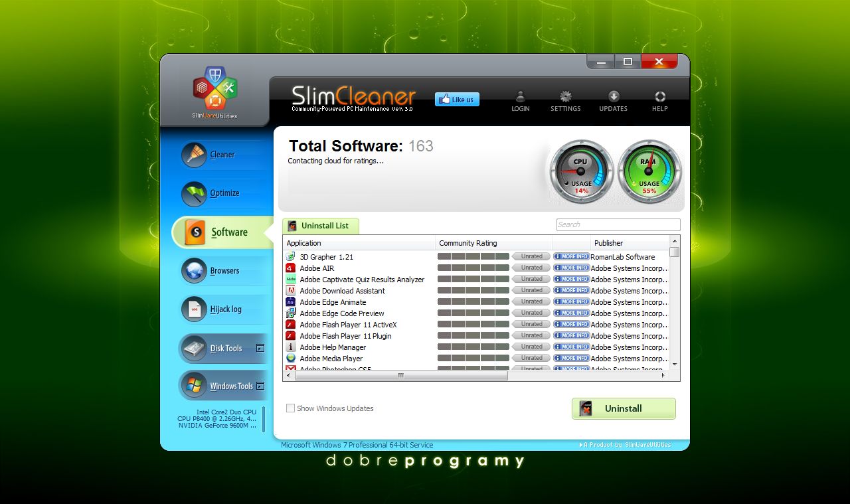Click the SlimWare Utilities logo
Image resolution: width=850 pixels, height=504 pixels.
click(x=214, y=93)
